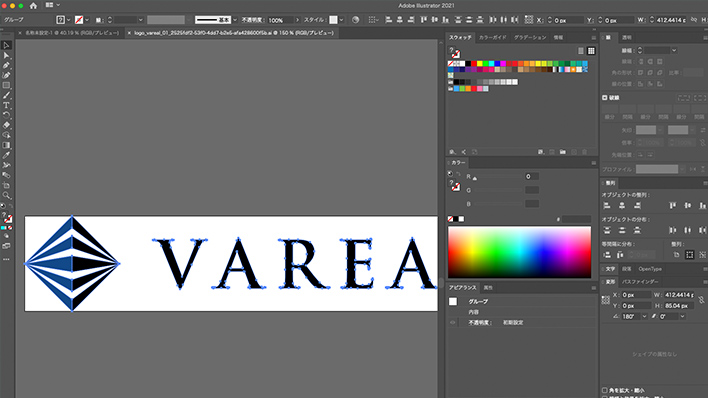Open Transform panel options menu
This screenshot has width=708, height=398.
pyautogui.click(x=705, y=282)
